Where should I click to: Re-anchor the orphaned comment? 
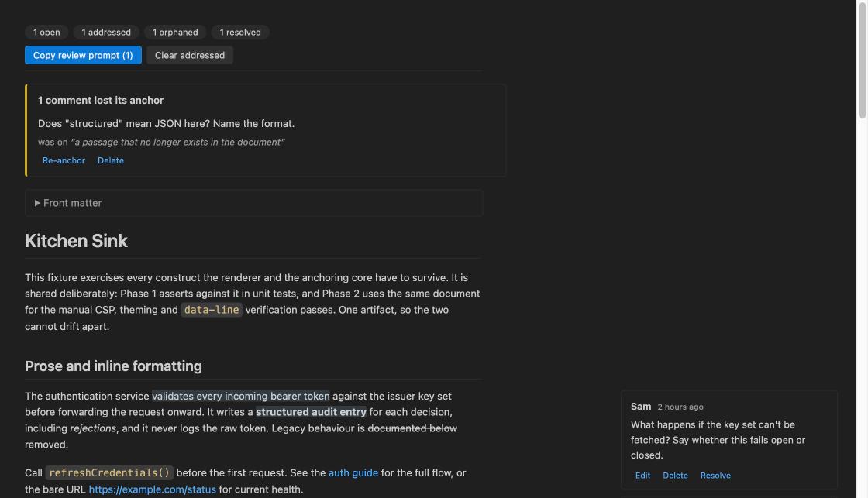64,160
